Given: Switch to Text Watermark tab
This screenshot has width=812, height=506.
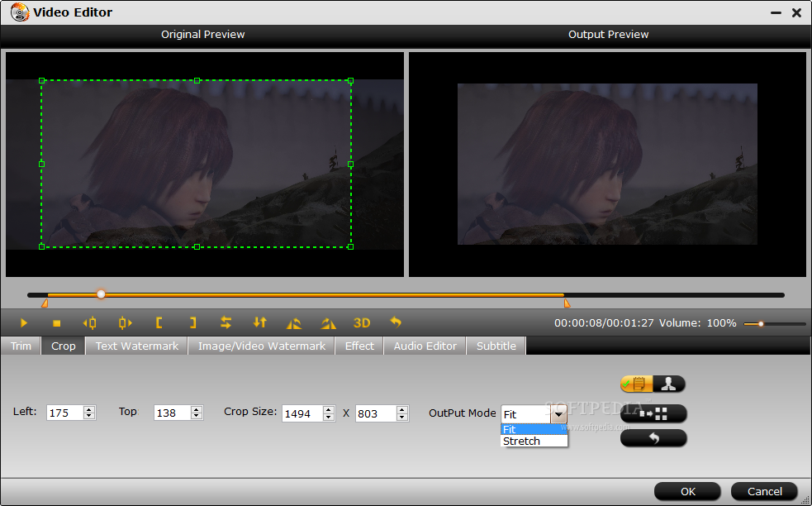Looking at the screenshot, I should pos(137,346).
